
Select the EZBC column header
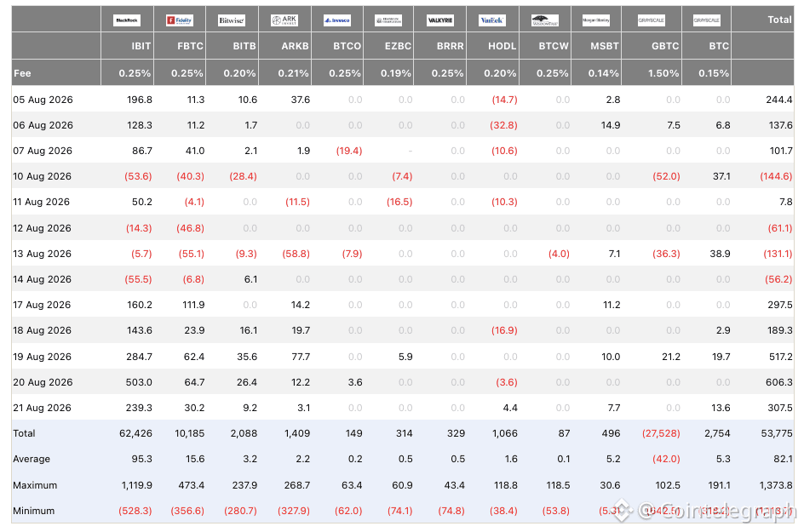click(x=398, y=46)
